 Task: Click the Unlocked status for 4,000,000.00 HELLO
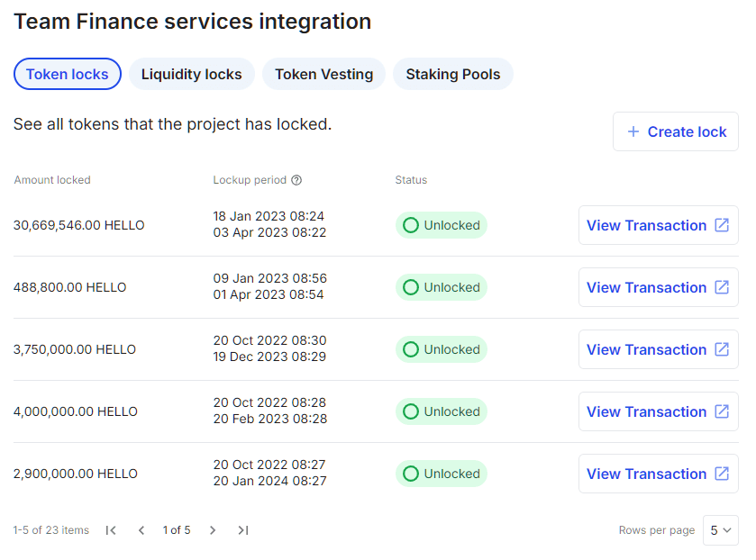(441, 411)
